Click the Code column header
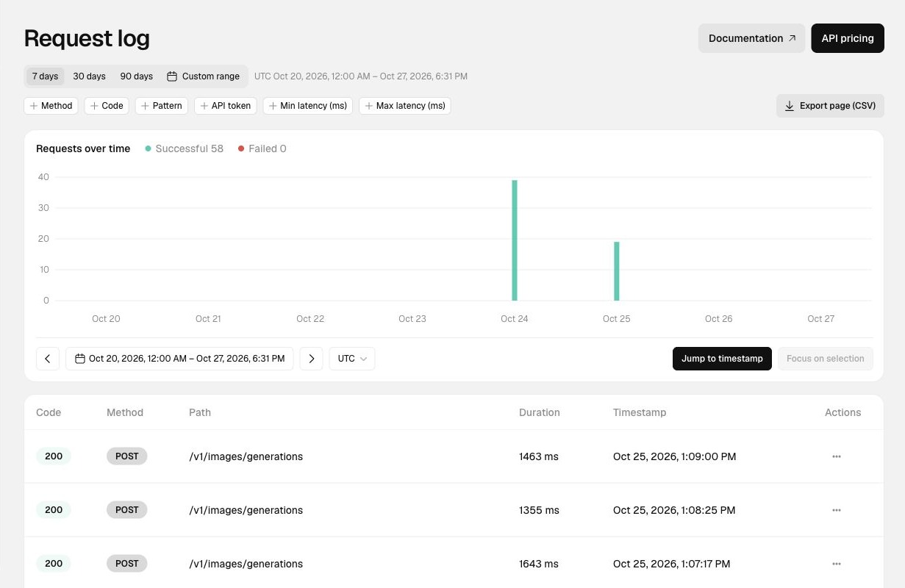Image resolution: width=905 pixels, height=588 pixels. [49, 412]
